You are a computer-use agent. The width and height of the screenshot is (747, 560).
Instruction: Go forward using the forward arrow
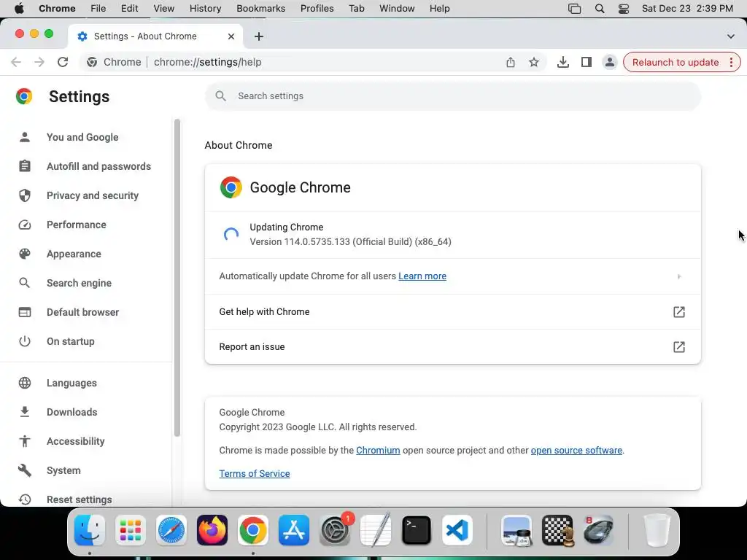[39, 62]
